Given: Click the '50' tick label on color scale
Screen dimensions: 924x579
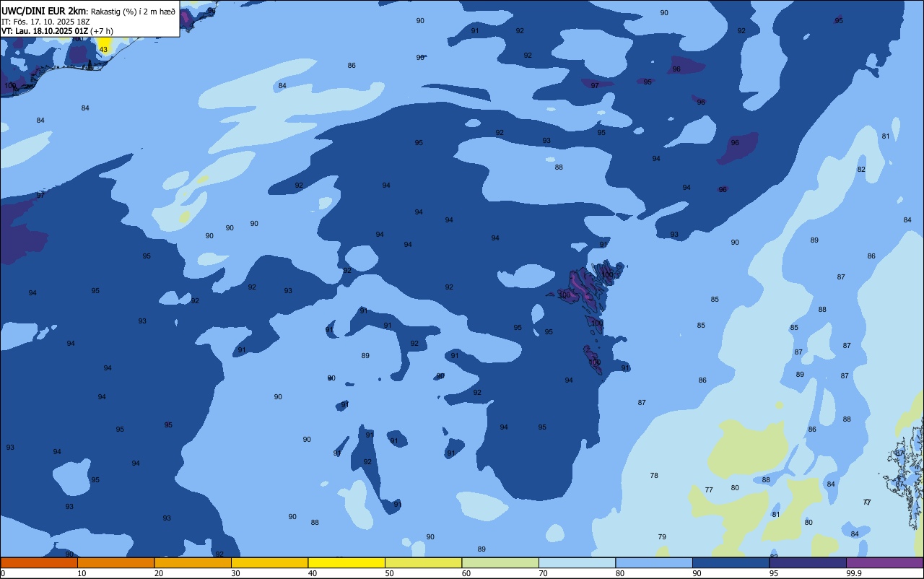Looking at the screenshot, I should (389, 573).
